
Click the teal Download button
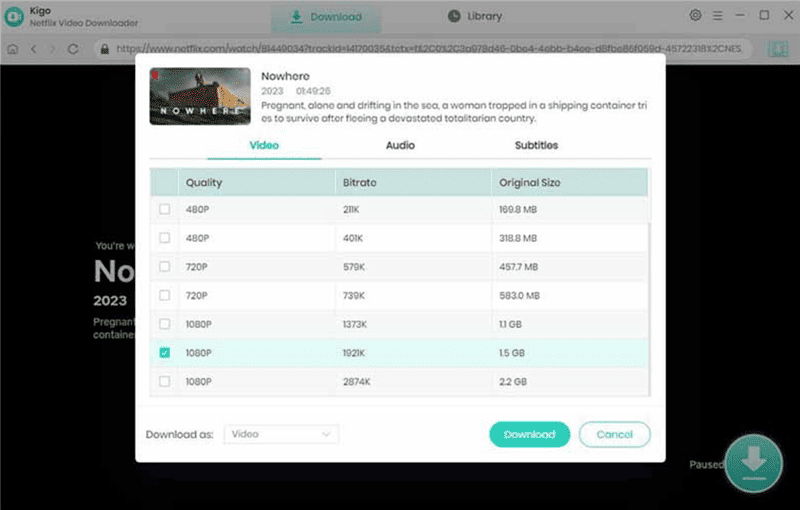point(530,435)
